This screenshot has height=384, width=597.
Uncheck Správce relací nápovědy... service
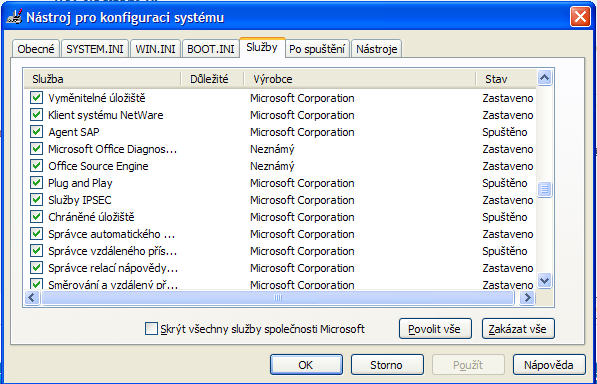click(36, 268)
